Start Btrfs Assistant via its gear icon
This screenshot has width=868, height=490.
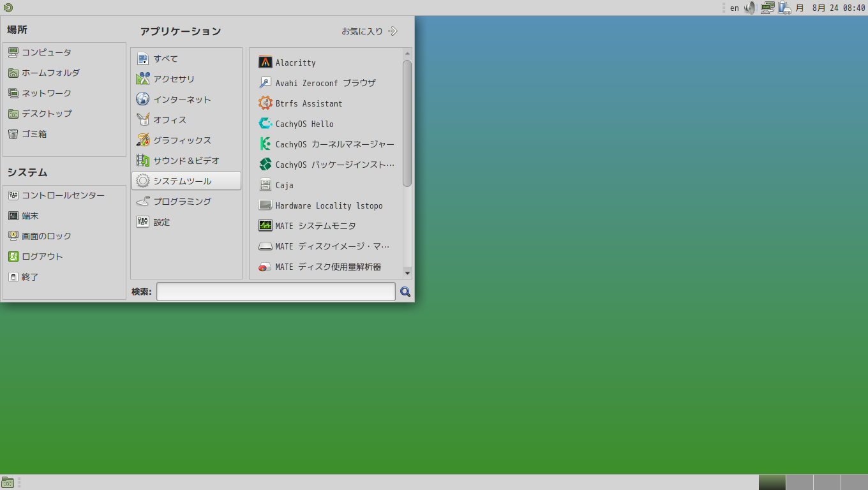coord(266,103)
